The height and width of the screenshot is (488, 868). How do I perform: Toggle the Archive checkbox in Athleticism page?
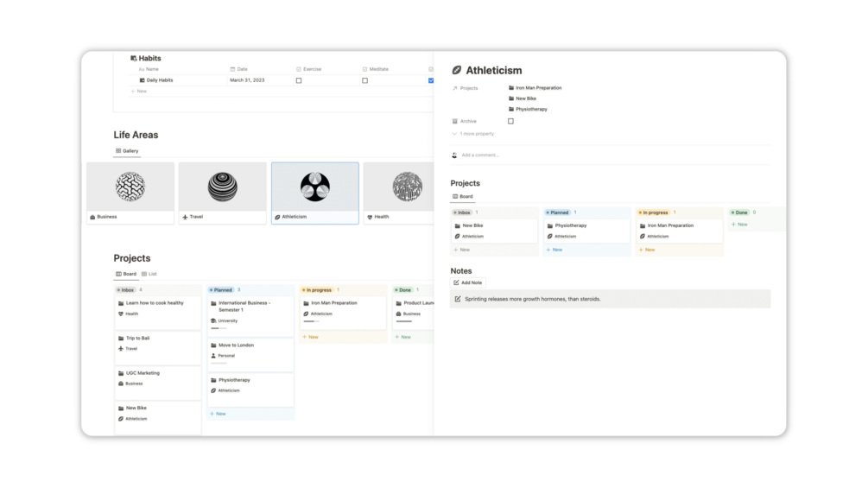tap(510, 121)
